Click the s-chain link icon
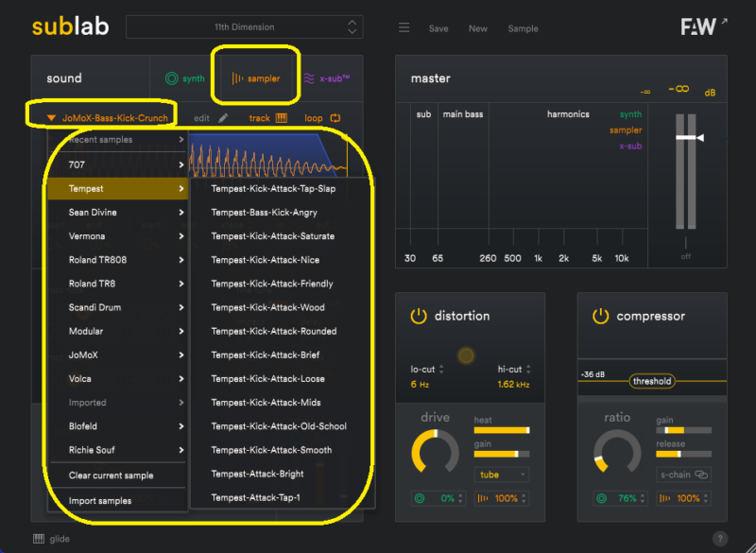 700,475
